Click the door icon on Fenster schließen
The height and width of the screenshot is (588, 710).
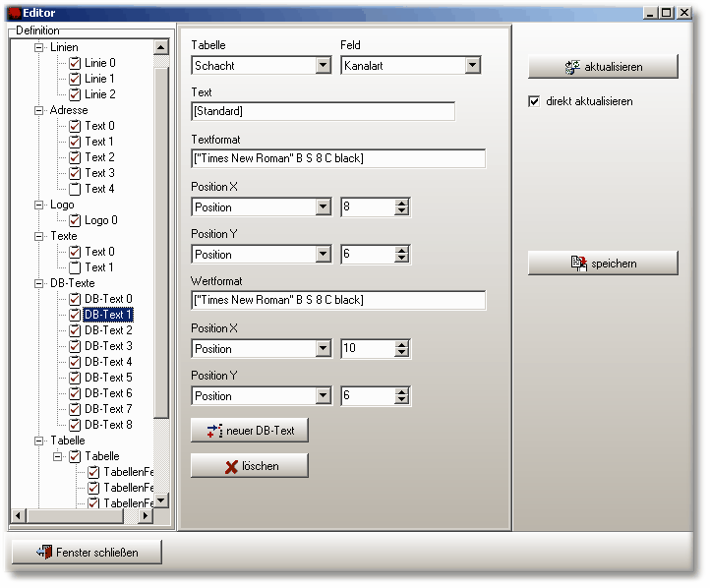pyautogui.click(x=44, y=552)
